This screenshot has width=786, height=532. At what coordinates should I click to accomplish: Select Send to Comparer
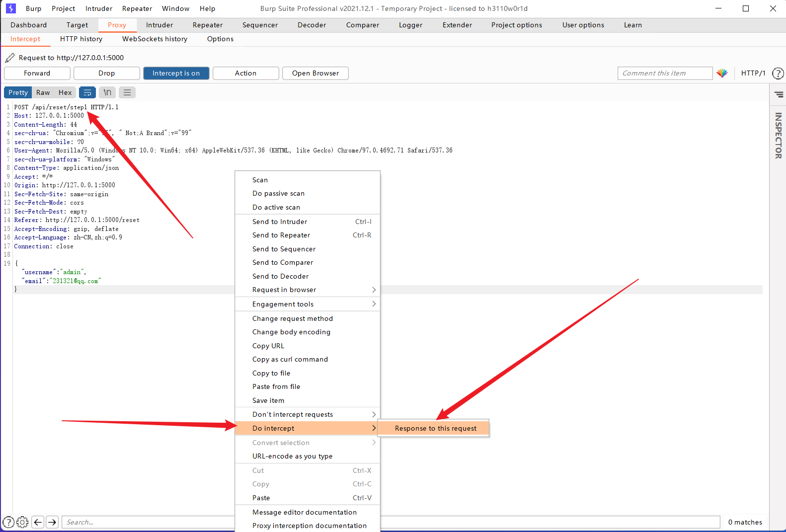pyautogui.click(x=308, y=262)
